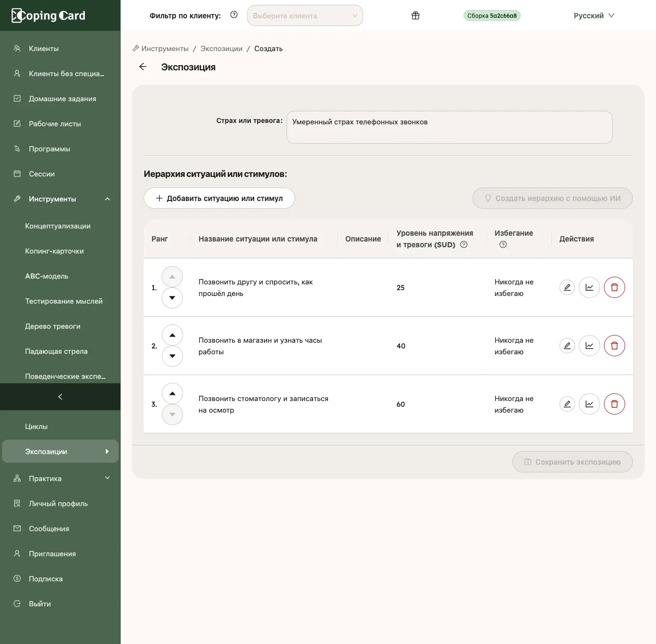This screenshot has height=644, width=656.
Task: Open the Выберите клиента dropdown
Action: 305,15
